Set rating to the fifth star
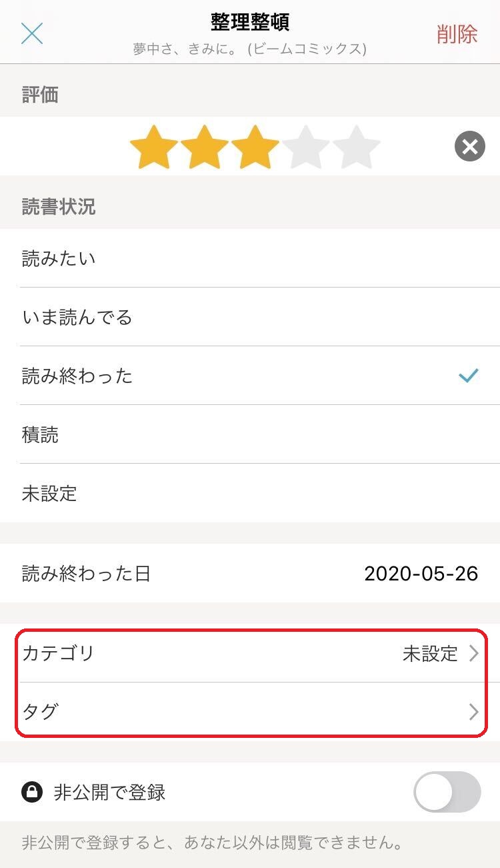 pyautogui.click(x=357, y=146)
